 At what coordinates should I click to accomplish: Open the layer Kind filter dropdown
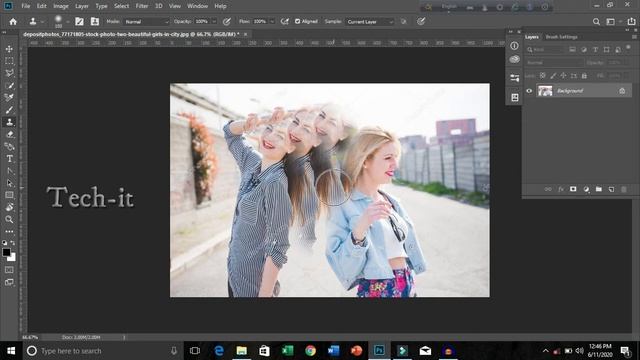[545, 49]
